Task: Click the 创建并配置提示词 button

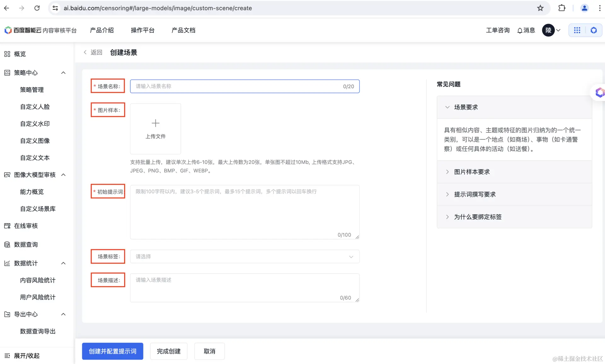Action: (x=112, y=351)
